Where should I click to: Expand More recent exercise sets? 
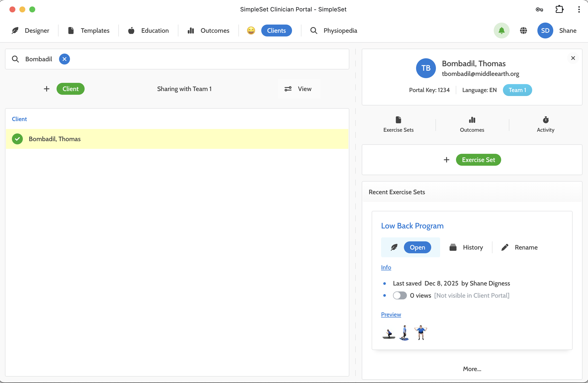pos(472,369)
